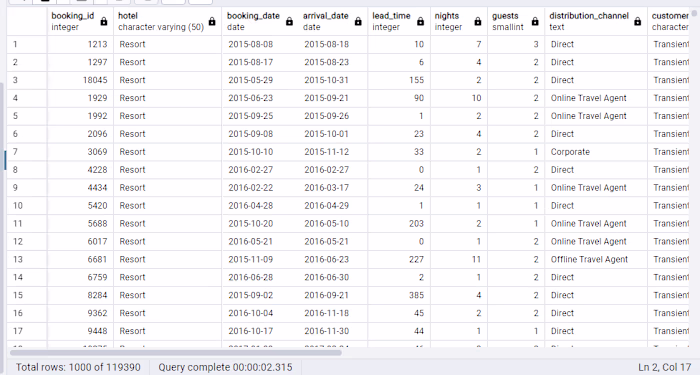Select the guests column header

(x=516, y=21)
